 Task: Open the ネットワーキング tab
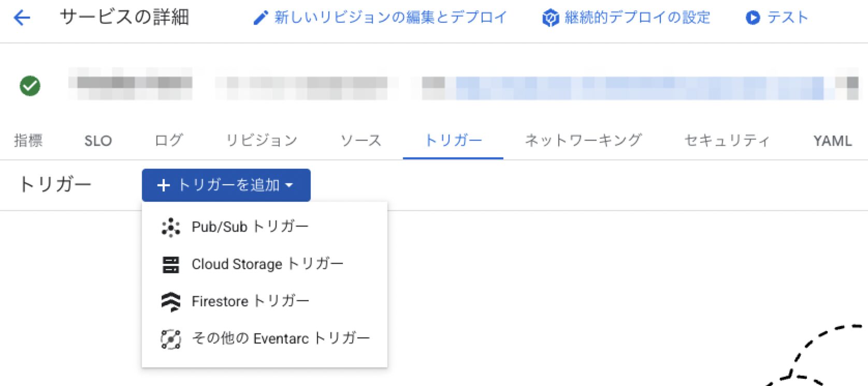(583, 140)
